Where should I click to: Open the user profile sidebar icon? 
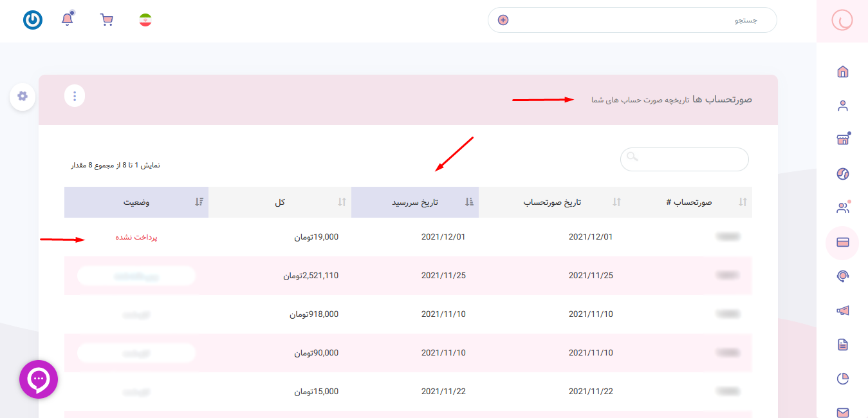point(842,106)
